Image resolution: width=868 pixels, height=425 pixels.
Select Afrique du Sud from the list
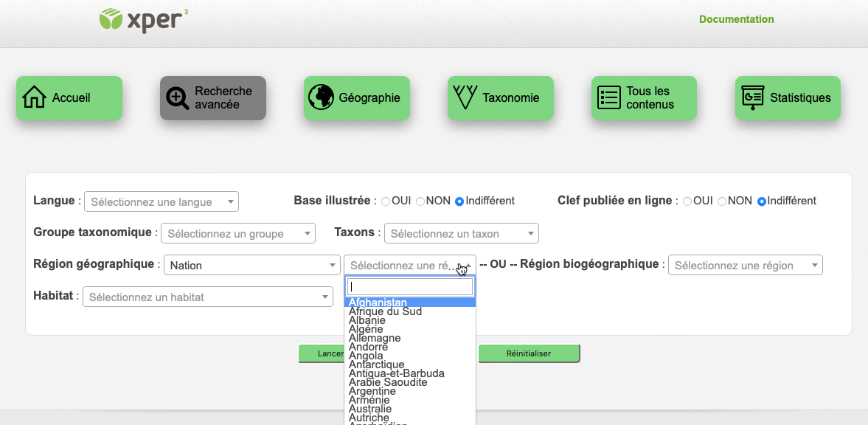coord(409,311)
